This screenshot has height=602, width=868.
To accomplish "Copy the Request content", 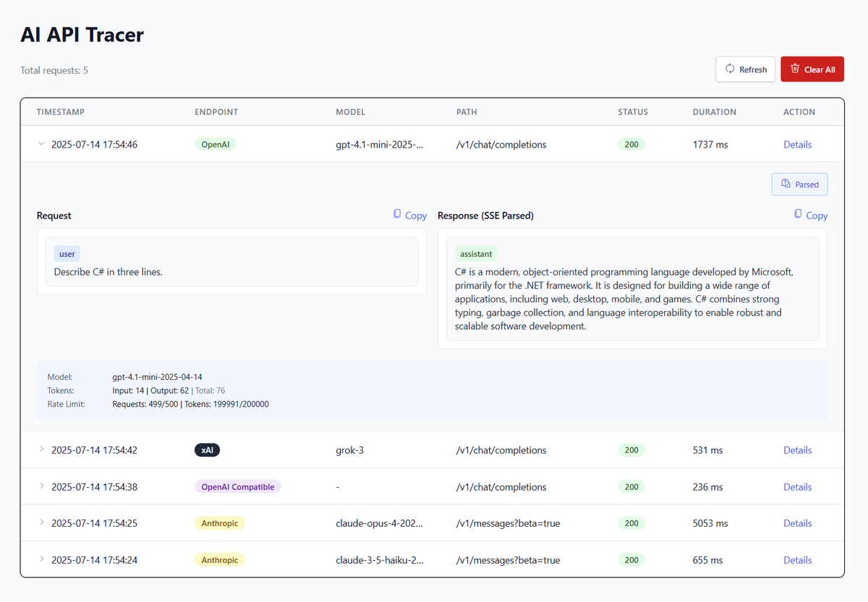I will [x=409, y=215].
